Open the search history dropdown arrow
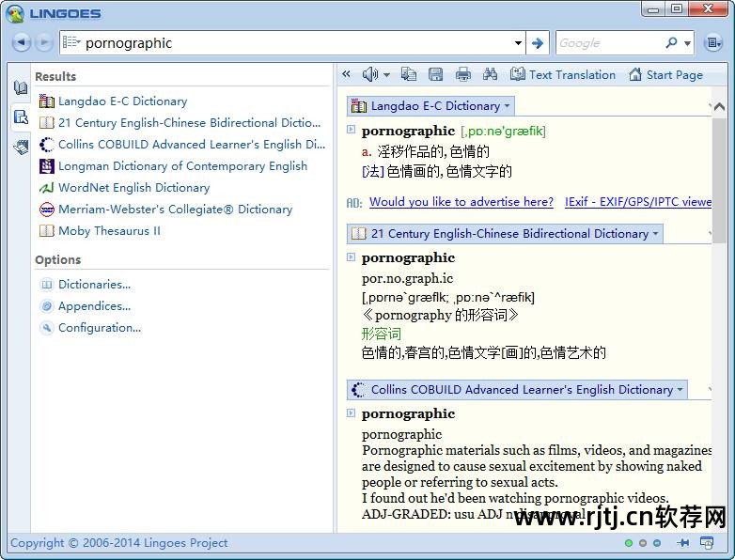Viewport: 735px width, 560px height. pyautogui.click(x=518, y=43)
